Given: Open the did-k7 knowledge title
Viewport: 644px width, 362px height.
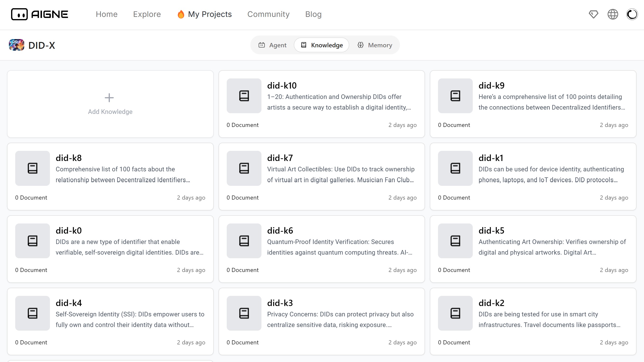Looking at the screenshot, I should pos(280,158).
